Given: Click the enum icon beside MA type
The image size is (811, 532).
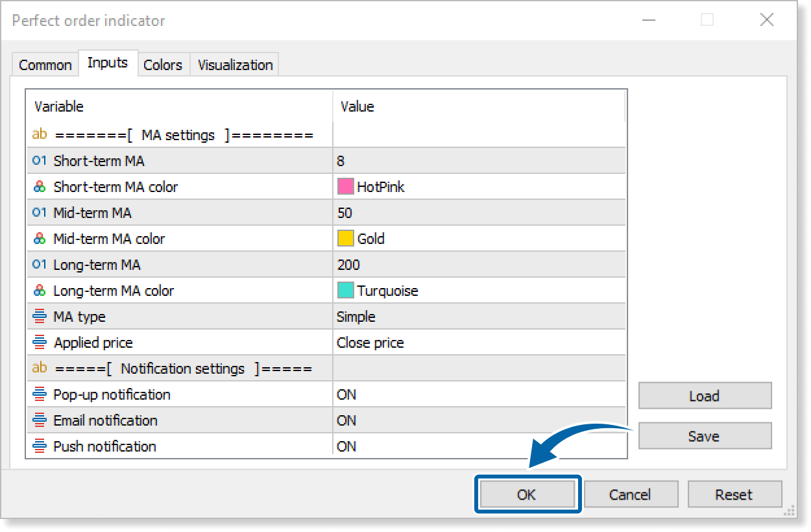Looking at the screenshot, I should click(x=40, y=317).
